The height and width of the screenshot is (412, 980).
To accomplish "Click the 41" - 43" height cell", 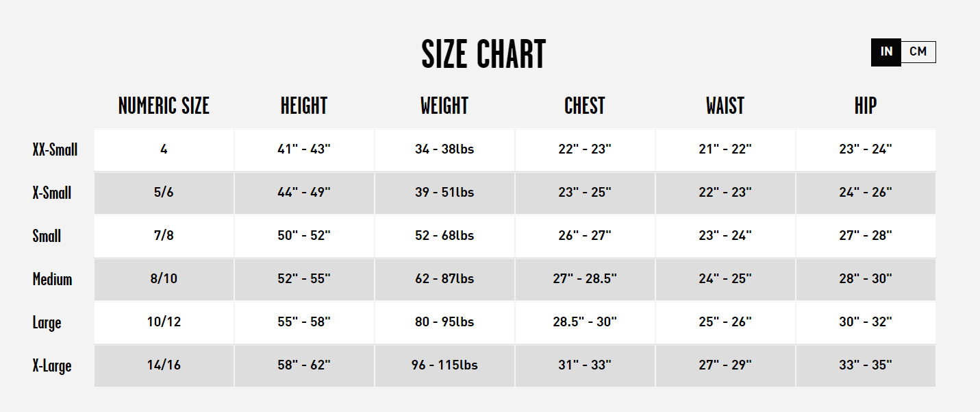I will click(x=304, y=149).
